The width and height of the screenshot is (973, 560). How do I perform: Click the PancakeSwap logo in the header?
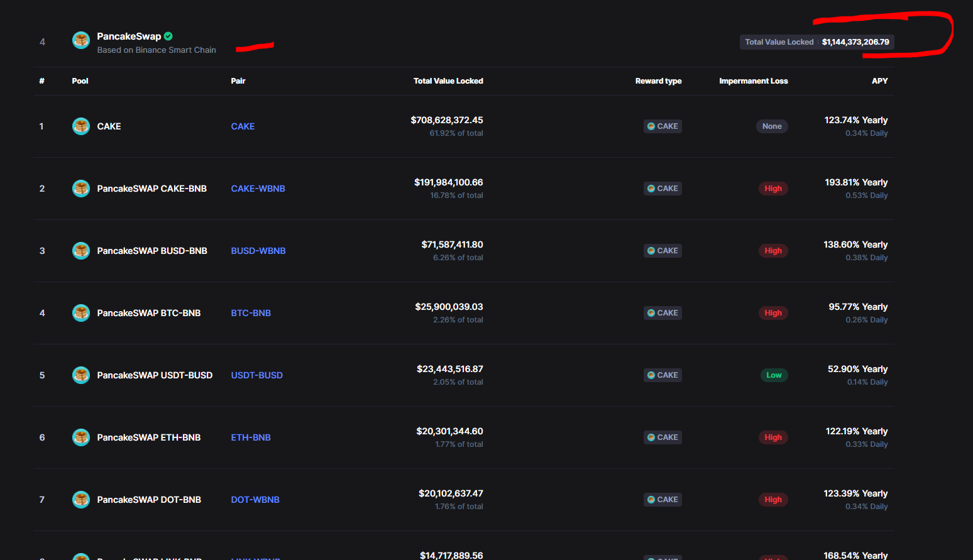click(81, 40)
